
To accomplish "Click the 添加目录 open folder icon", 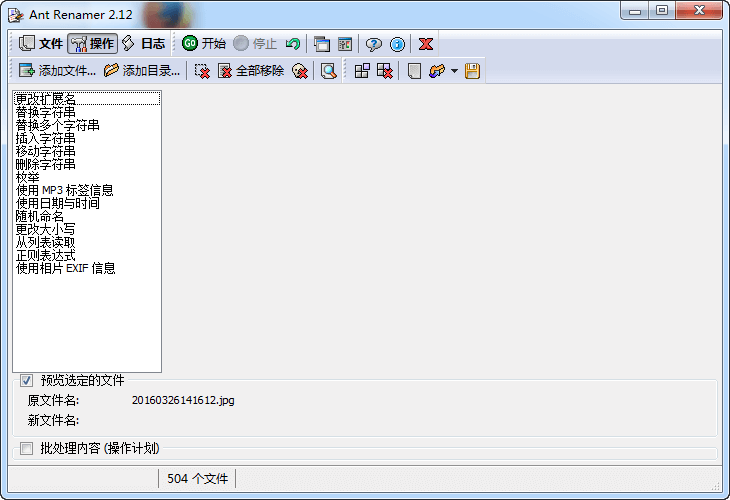I will [x=111, y=71].
